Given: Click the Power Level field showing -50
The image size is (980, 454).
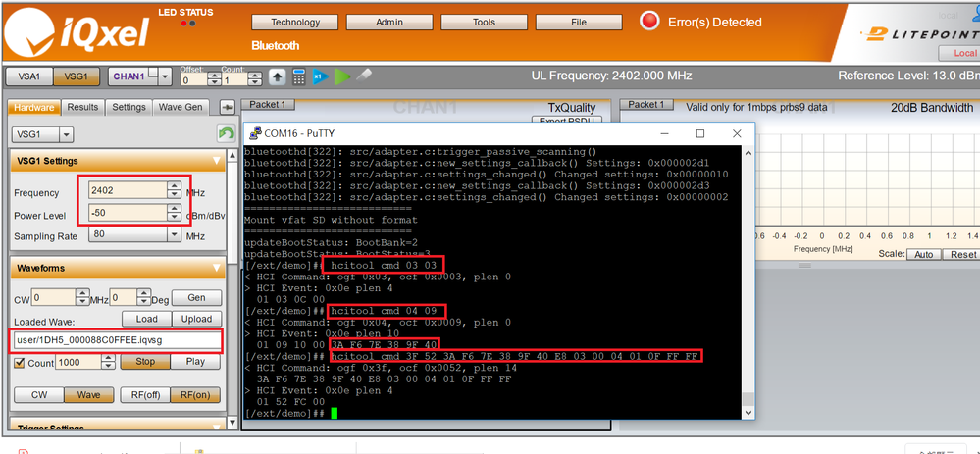Looking at the screenshot, I should coord(128,213).
